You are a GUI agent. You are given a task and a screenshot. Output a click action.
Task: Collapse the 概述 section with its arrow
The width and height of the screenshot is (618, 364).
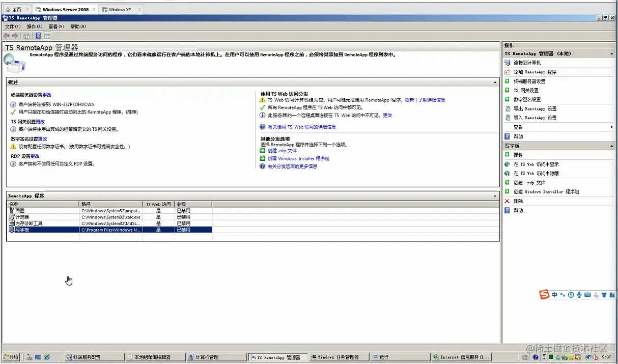tap(495, 82)
